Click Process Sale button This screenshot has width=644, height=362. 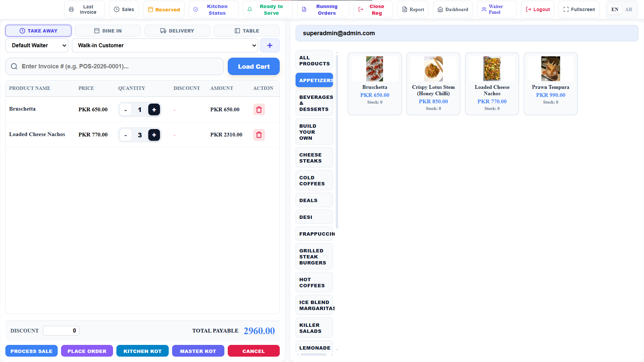click(32, 351)
